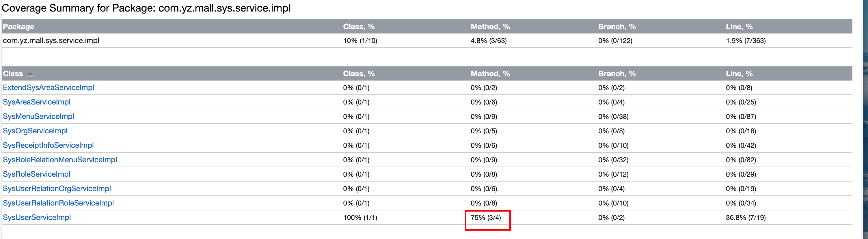Sort class table by Class, % column
This screenshot has height=239, width=868.
(359, 74)
